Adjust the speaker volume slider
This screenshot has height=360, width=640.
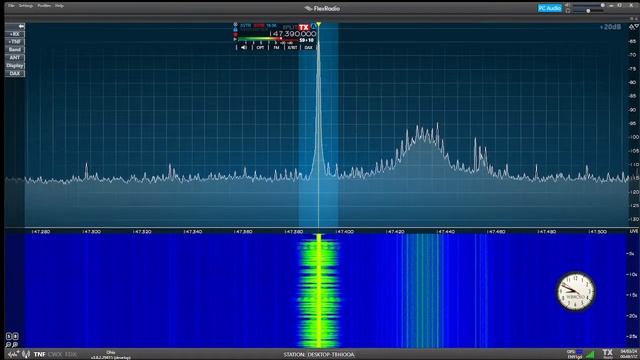click(x=588, y=5)
